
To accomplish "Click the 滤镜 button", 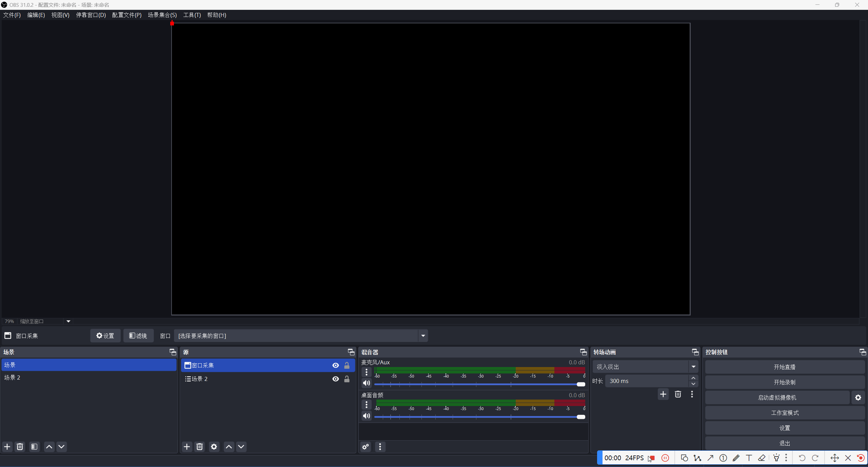I will (x=138, y=336).
